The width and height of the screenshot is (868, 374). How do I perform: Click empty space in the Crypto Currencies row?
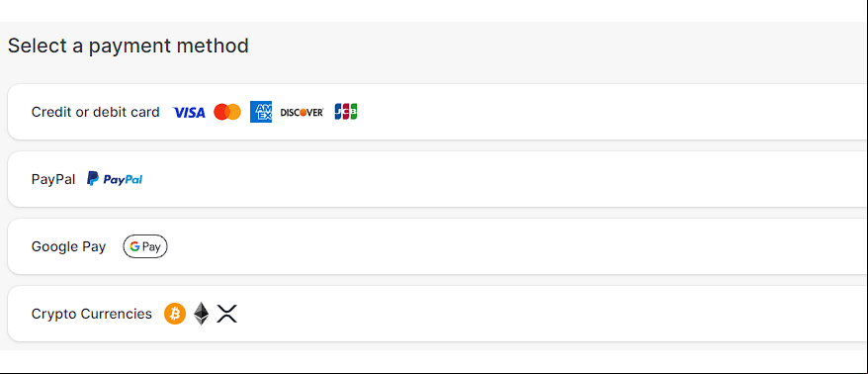[526, 314]
